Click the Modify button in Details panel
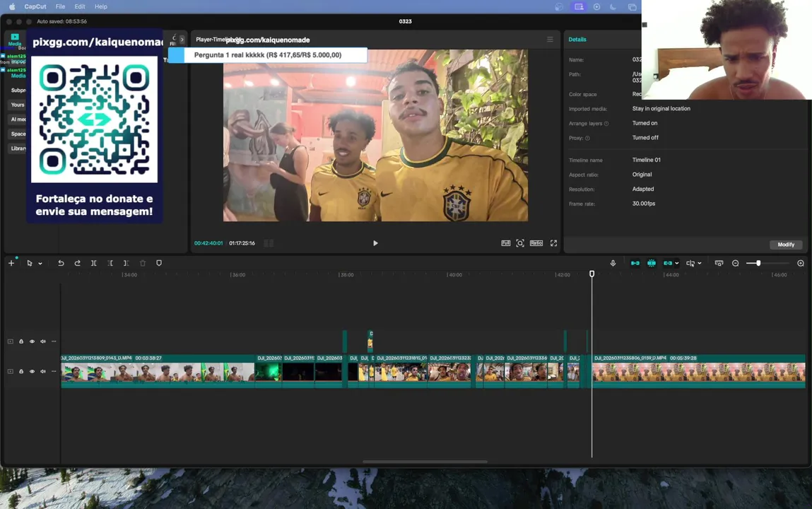This screenshot has height=509, width=812. click(786, 245)
